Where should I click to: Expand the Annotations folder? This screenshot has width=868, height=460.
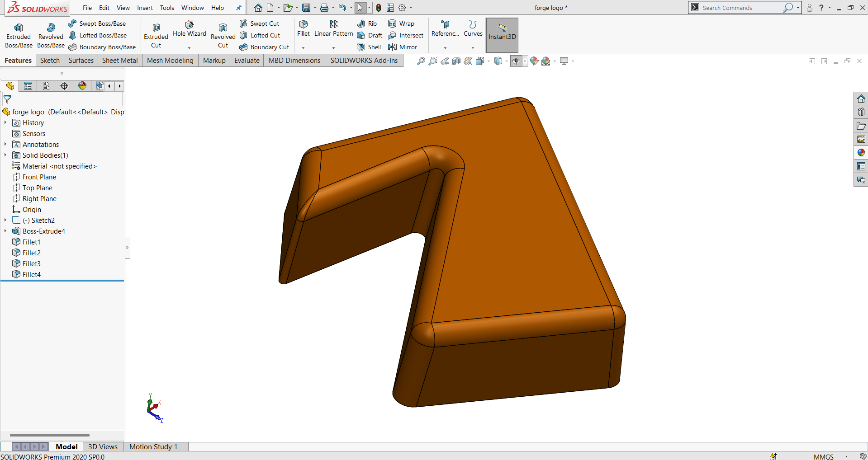(5, 144)
